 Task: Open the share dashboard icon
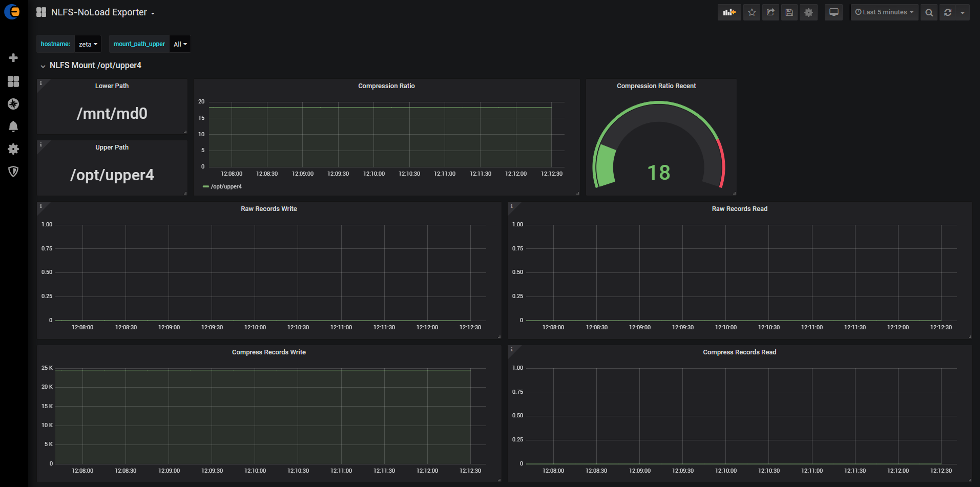click(x=770, y=12)
